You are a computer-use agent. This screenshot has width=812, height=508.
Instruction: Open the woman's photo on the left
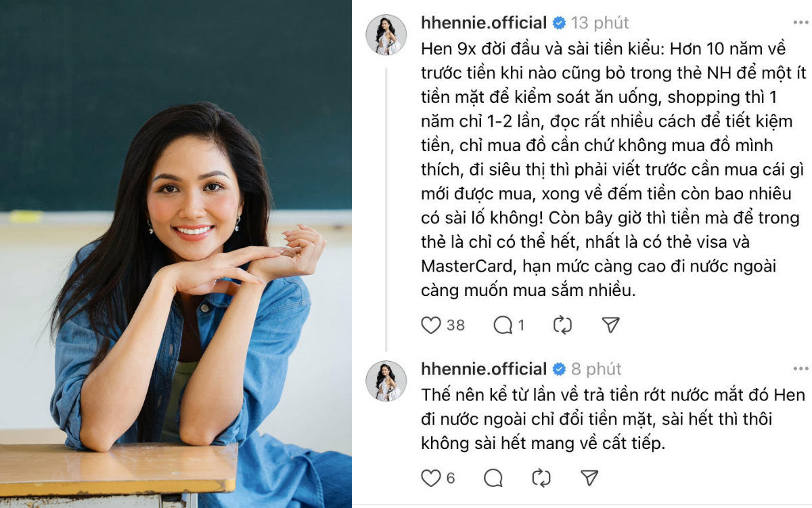click(176, 254)
